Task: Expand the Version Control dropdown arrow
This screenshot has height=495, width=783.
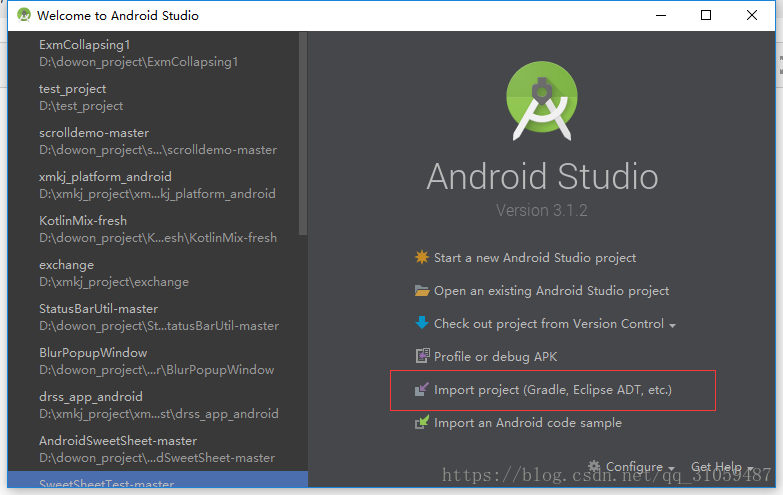Action: coord(673,326)
